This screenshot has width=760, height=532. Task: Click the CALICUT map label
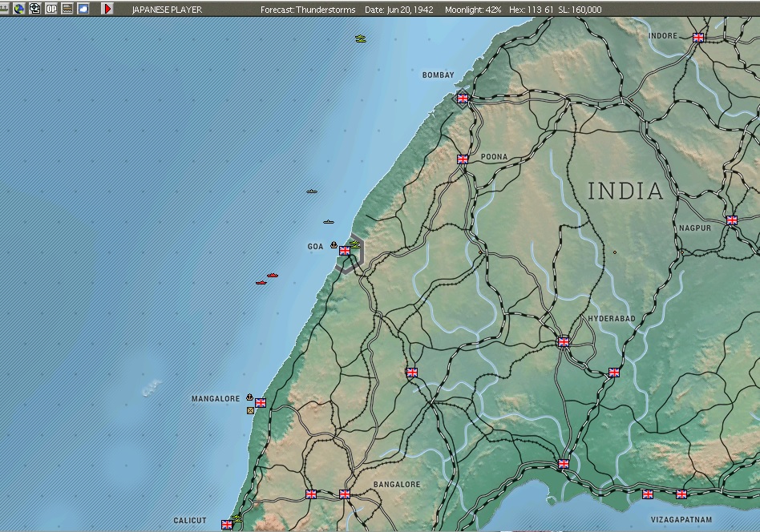tap(190, 520)
